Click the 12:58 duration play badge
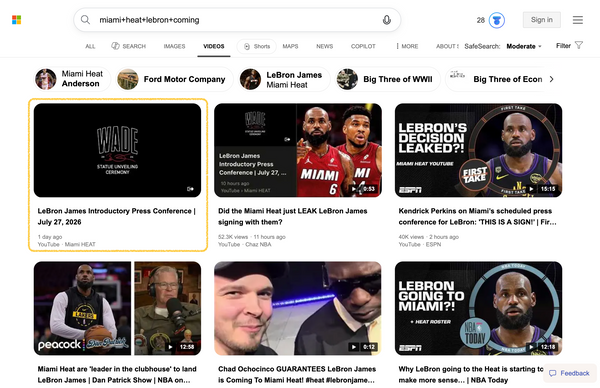 [x=182, y=347]
